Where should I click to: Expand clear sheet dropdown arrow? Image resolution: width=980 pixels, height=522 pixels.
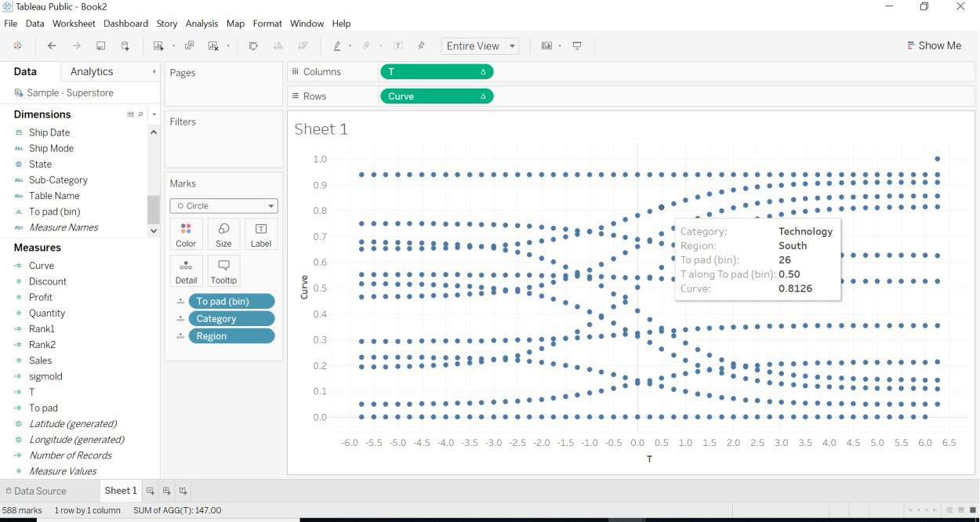pos(228,46)
